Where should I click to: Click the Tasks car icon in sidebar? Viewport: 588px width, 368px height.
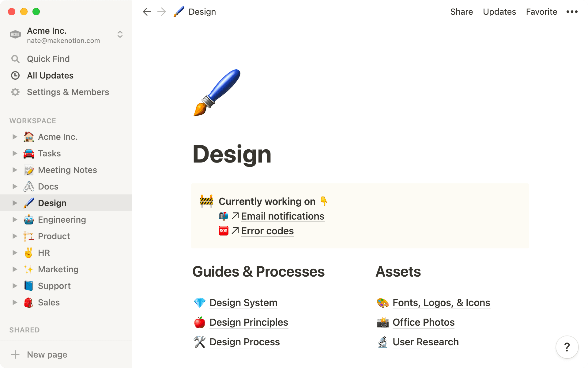pyautogui.click(x=29, y=153)
